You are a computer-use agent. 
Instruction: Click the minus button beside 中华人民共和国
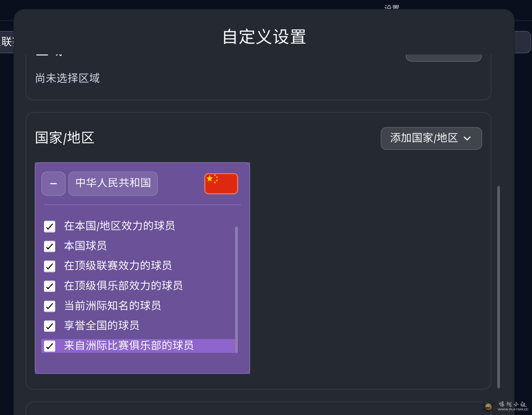(53, 184)
